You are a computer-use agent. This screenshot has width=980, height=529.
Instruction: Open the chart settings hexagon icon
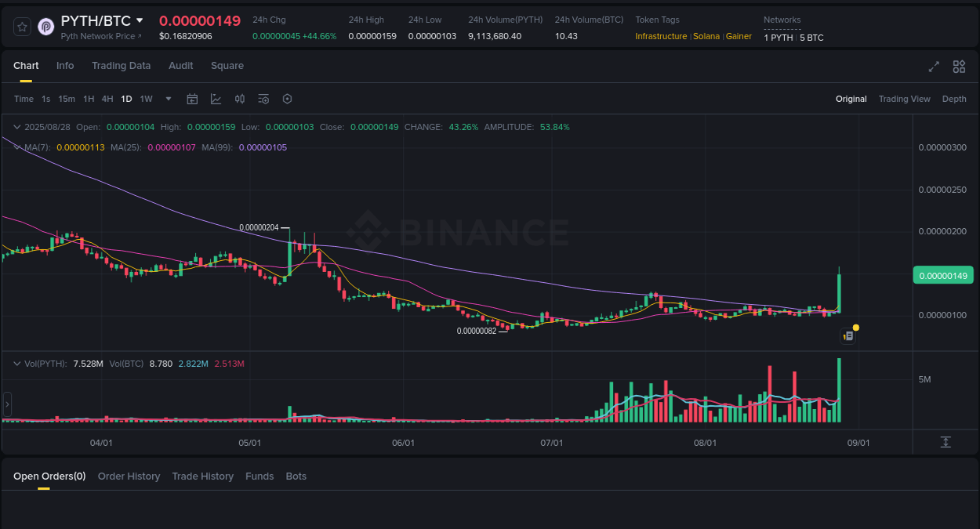[x=287, y=99]
